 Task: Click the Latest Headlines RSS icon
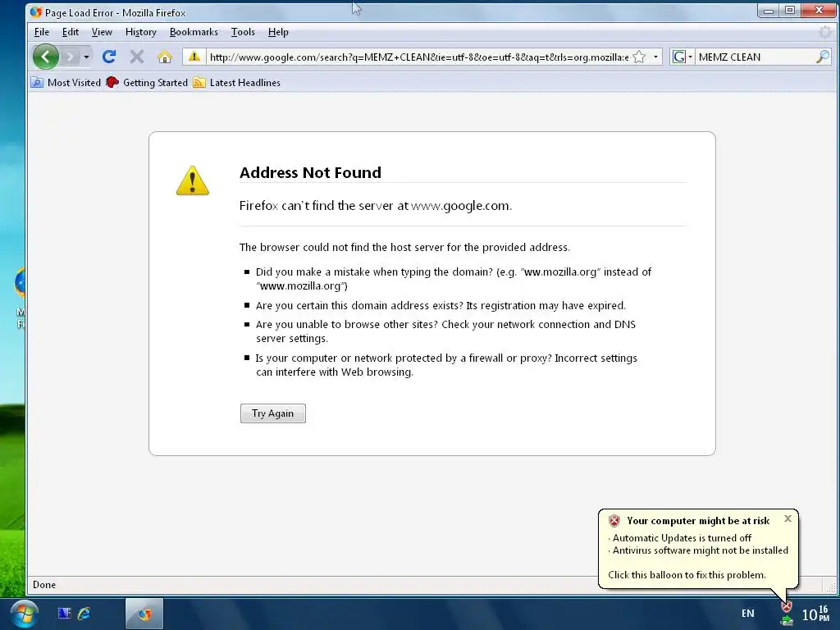coord(199,83)
